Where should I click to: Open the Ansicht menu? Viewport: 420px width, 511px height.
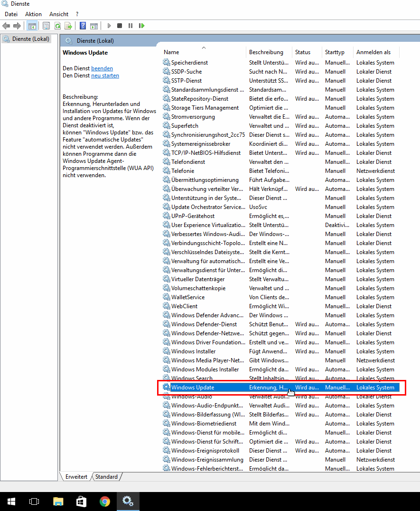click(x=58, y=14)
